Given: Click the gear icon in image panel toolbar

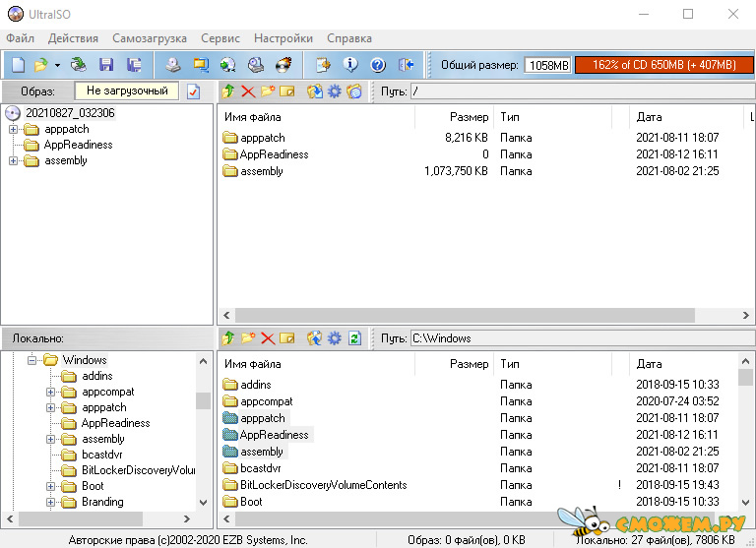Looking at the screenshot, I should click(x=334, y=91).
